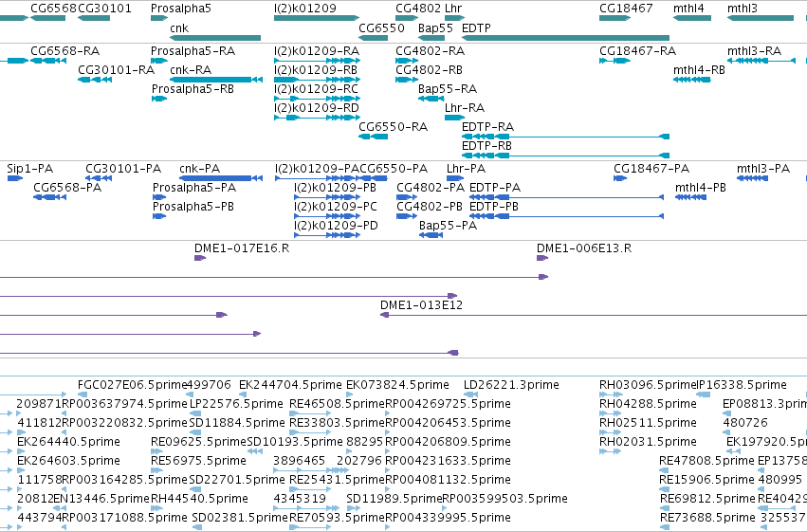This screenshot has width=807, height=532.
Task: Click the mthl4-PB protein label
Action: [x=701, y=188]
